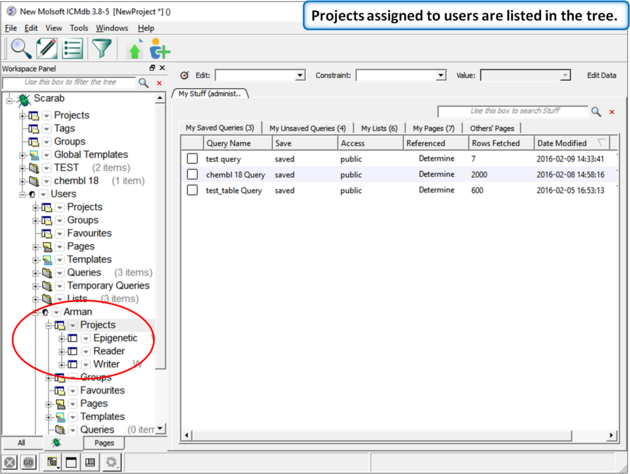The image size is (630, 474).
Task: Click the red X to clear tree filter
Action: click(159, 83)
